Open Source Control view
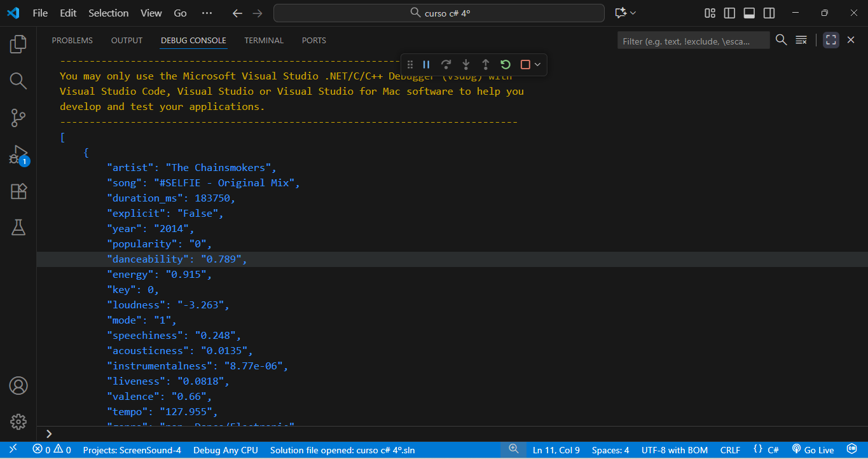The height and width of the screenshot is (459, 868). tap(18, 118)
